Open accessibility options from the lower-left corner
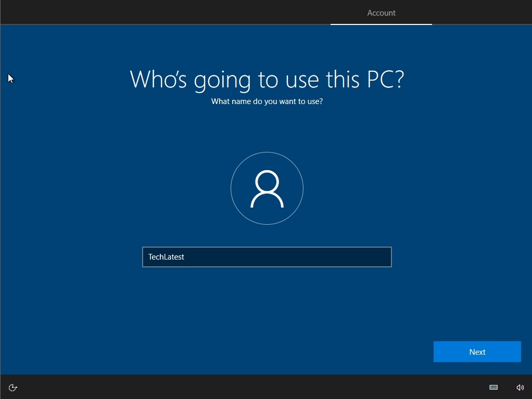This screenshot has width=532, height=399. pos(12,387)
